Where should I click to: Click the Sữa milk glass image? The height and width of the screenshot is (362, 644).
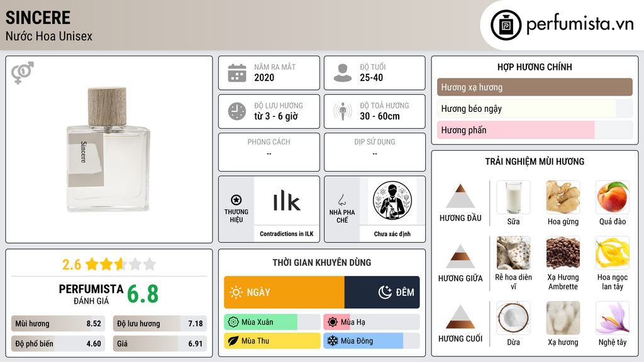coord(513,197)
